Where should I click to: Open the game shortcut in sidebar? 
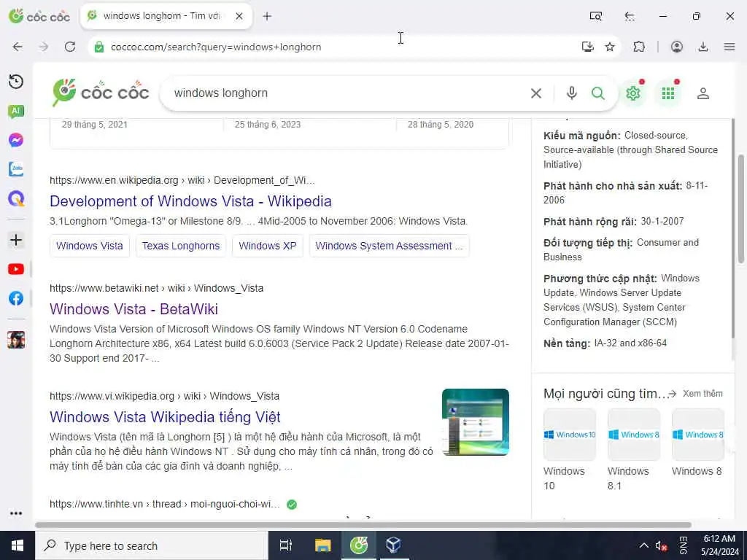(16, 340)
